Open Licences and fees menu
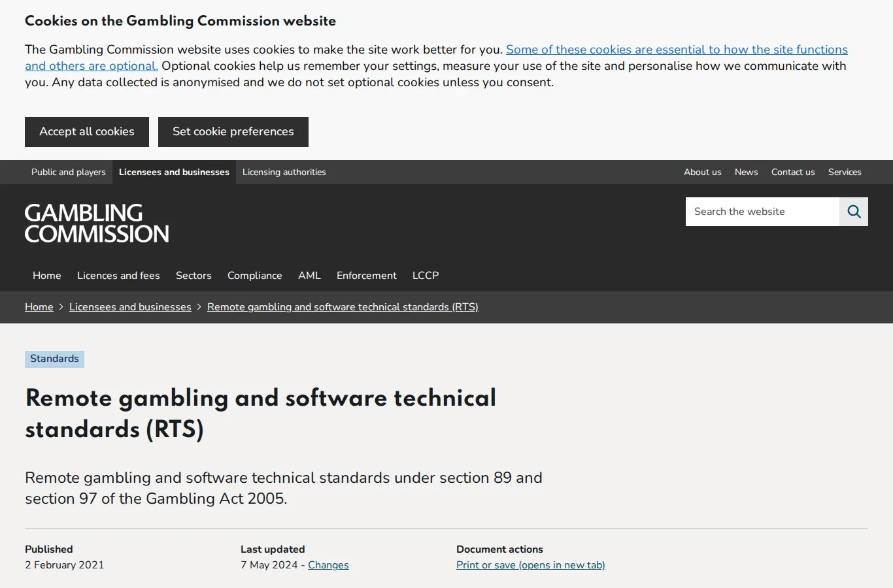Image resolution: width=893 pixels, height=588 pixels. coord(118,276)
